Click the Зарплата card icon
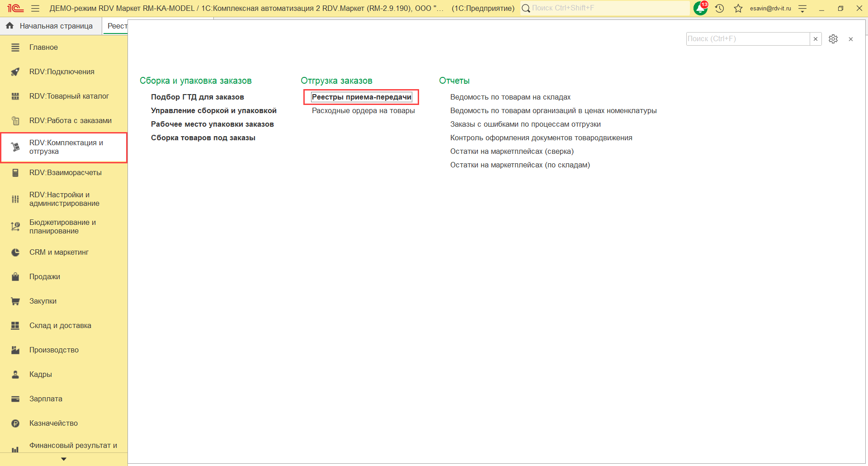The width and height of the screenshot is (868, 466). click(15, 399)
